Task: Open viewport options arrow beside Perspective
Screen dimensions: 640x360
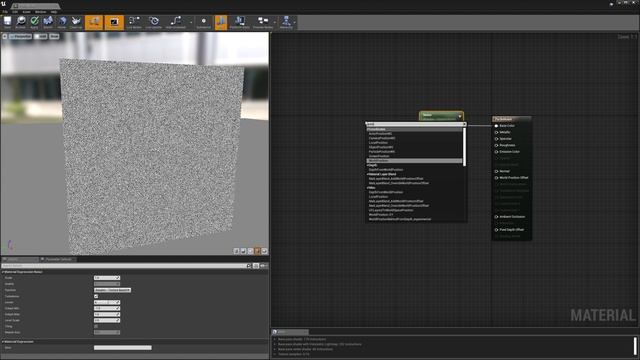Action: [x=4, y=36]
